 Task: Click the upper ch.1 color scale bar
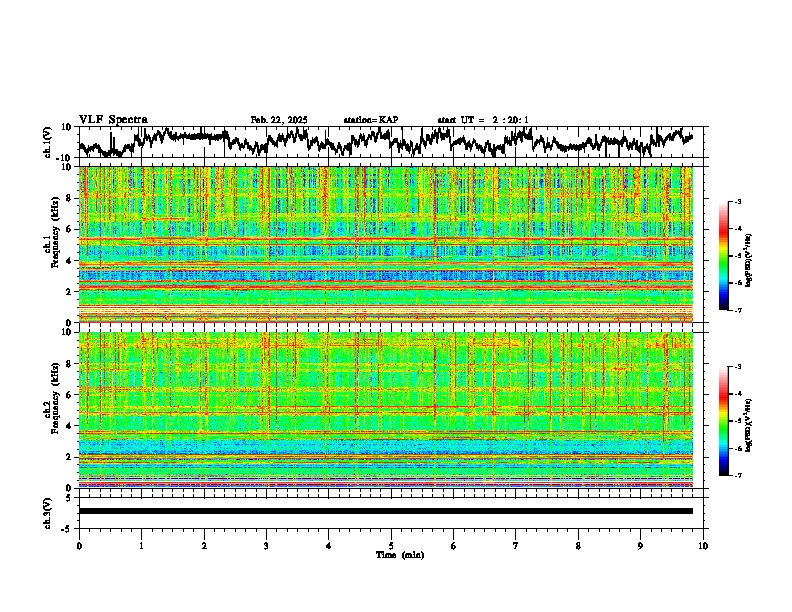[x=723, y=256]
